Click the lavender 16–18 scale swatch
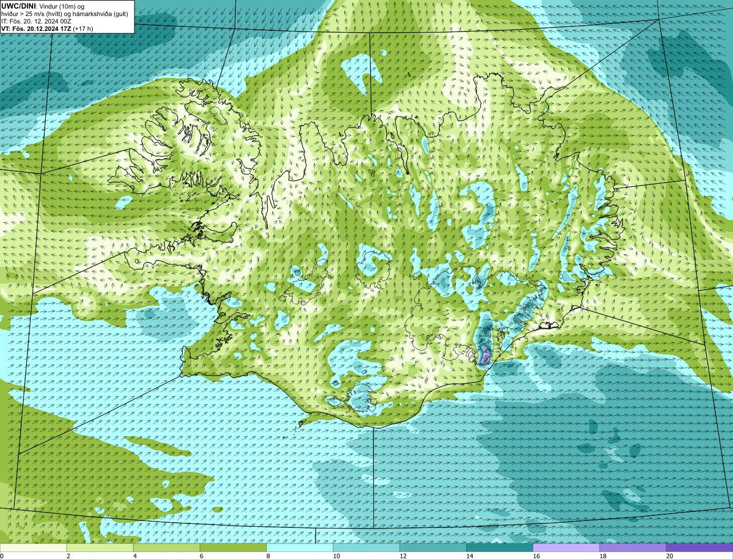Viewport: 733px width, 560px height. pos(566,547)
